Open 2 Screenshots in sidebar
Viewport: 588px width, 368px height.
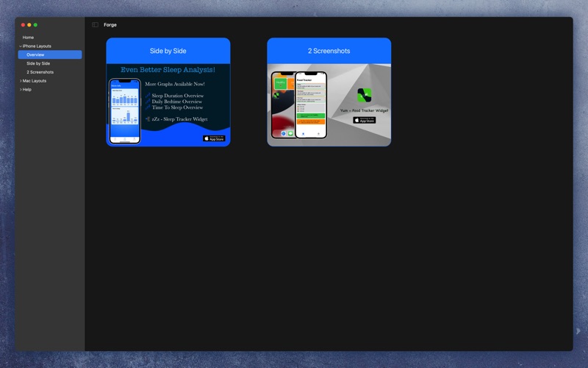(40, 72)
